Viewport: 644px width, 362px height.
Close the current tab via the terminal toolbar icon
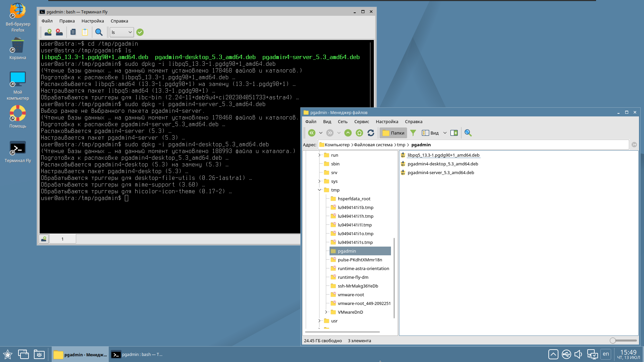coord(59,32)
